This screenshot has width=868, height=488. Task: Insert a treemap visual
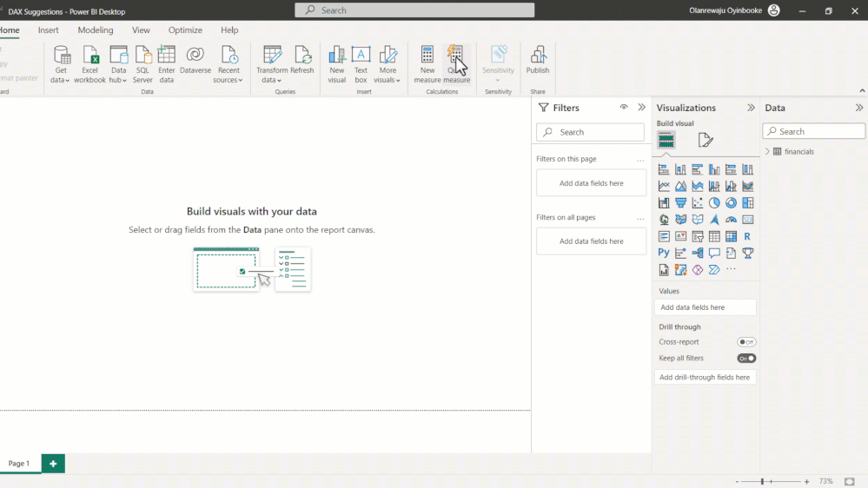click(748, 202)
